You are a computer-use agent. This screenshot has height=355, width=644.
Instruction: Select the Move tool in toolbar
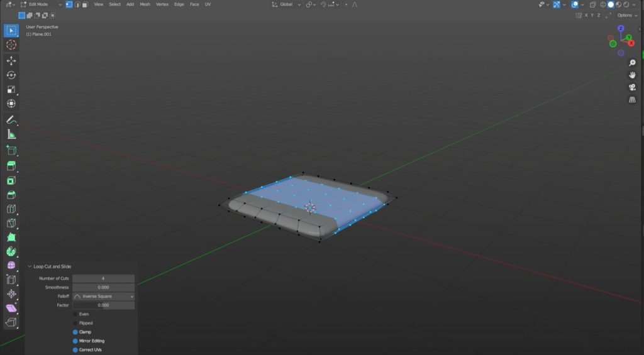pyautogui.click(x=11, y=61)
